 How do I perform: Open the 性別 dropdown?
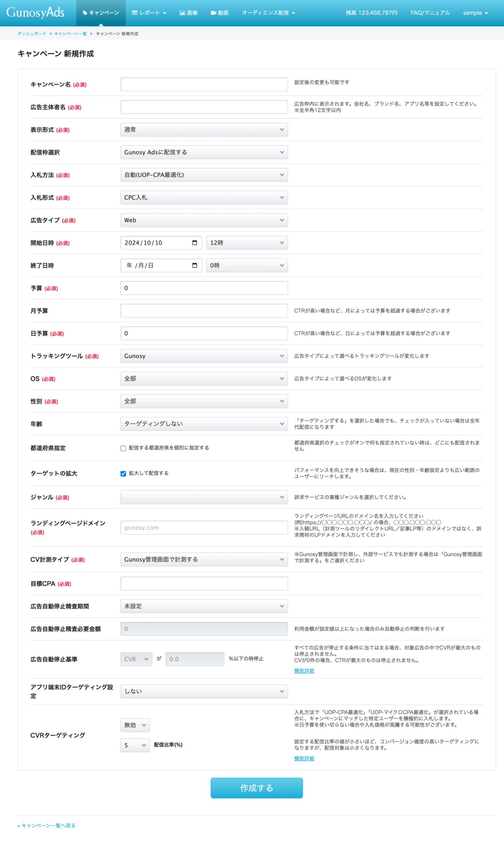pos(204,401)
